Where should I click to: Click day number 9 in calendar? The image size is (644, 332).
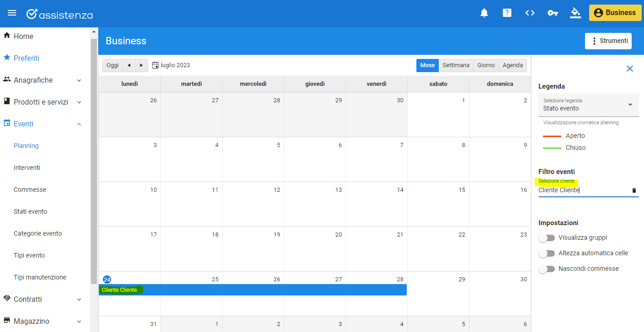coord(525,145)
